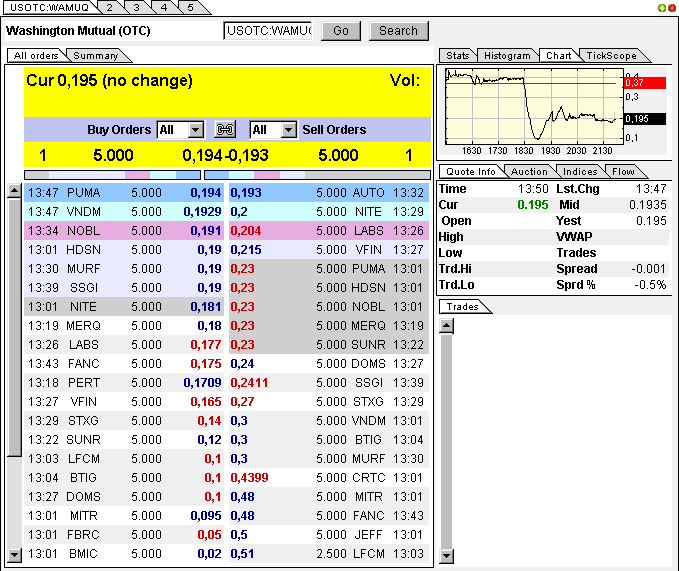Viewport: 679px width, 571px height.
Task: Click the Search button
Action: (398, 31)
